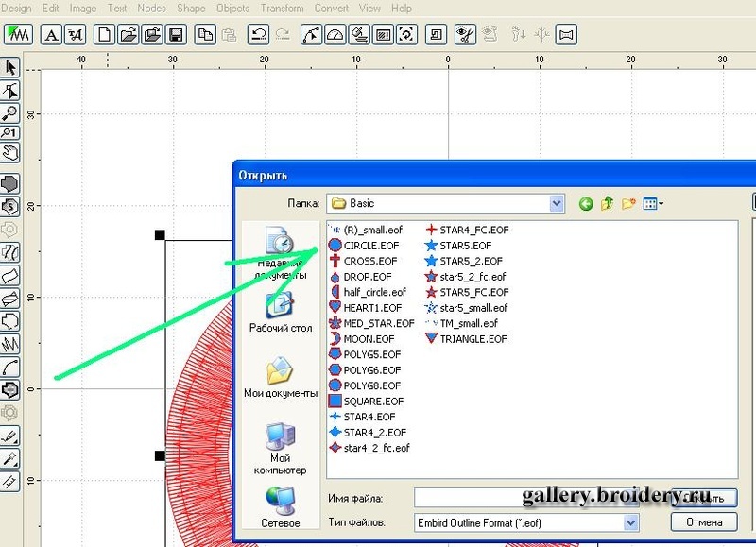This screenshot has height=547, width=756.
Task: Open the Transform menu
Action: [282, 9]
